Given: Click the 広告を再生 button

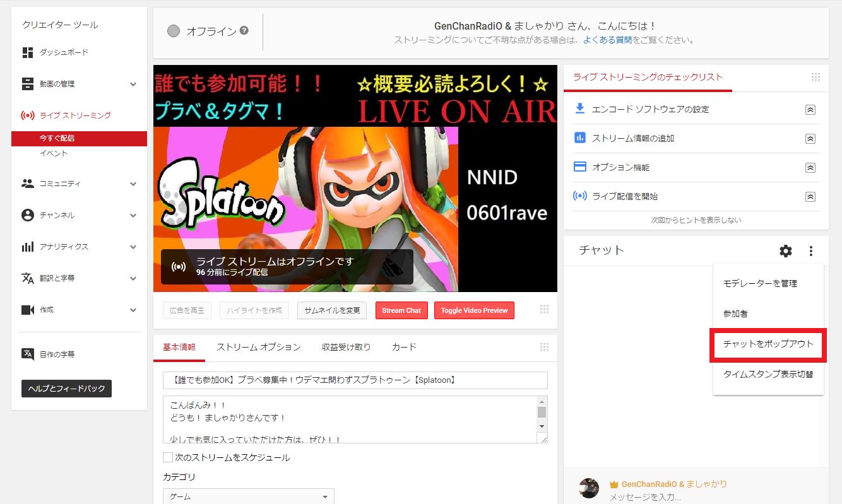Looking at the screenshot, I should 188,310.
